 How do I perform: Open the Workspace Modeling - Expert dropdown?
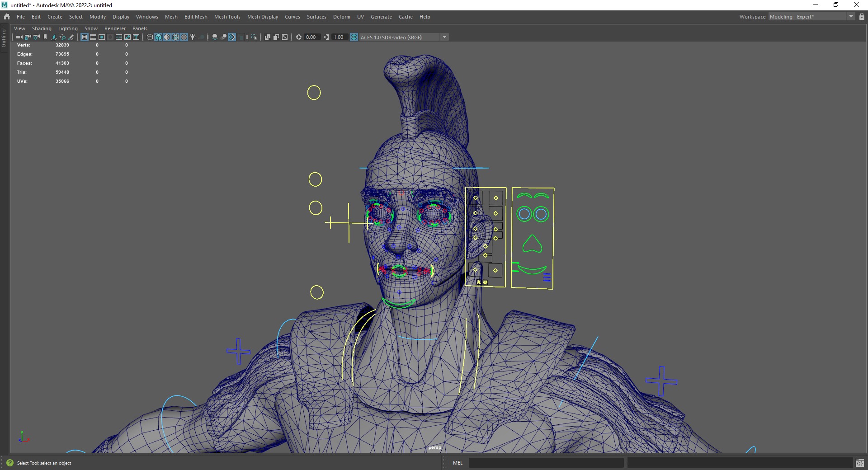[x=811, y=17]
